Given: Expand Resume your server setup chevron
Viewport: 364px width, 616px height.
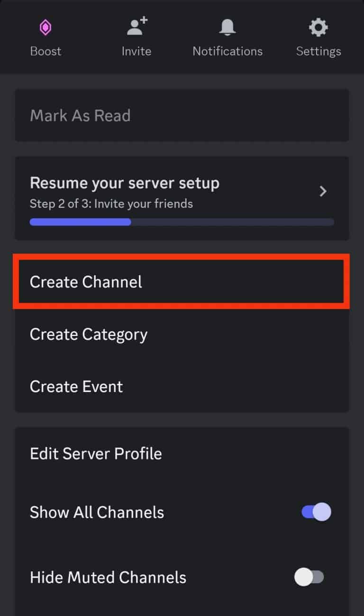Looking at the screenshot, I should click(323, 191).
